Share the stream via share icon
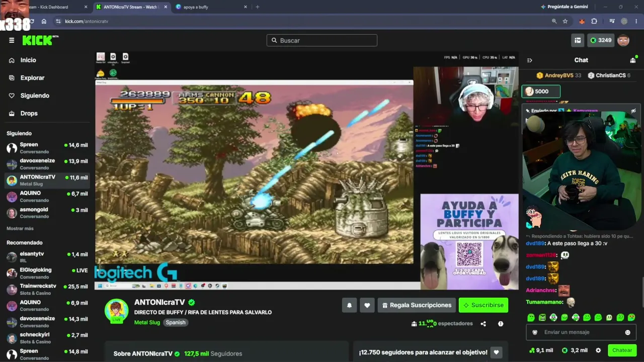This screenshot has width=644, height=362. [483, 324]
